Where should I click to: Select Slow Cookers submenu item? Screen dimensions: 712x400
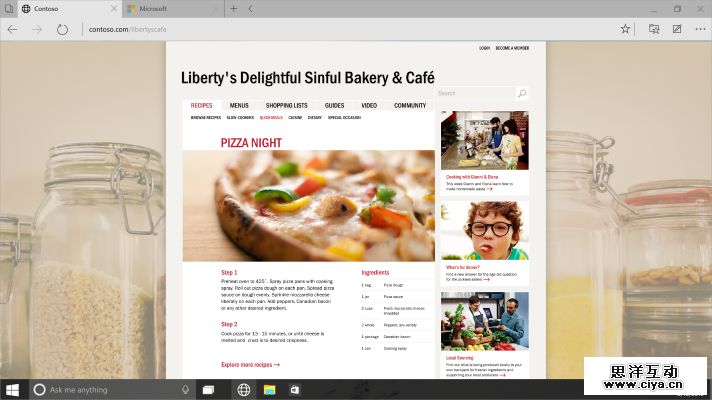tap(240, 118)
